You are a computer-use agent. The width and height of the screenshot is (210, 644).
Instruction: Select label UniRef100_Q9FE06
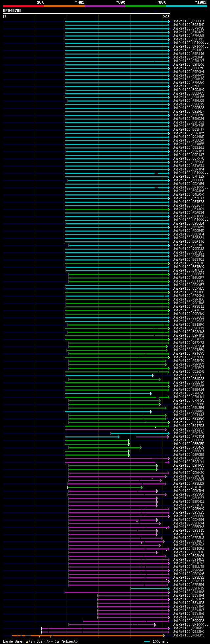coord(188,64)
